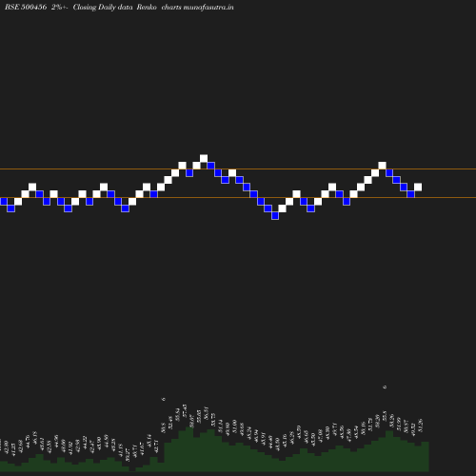Image resolution: width=476 pixels, height=476 pixels.
Task: Select the upper orange horizontal resistance line
Action: click(238, 169)
